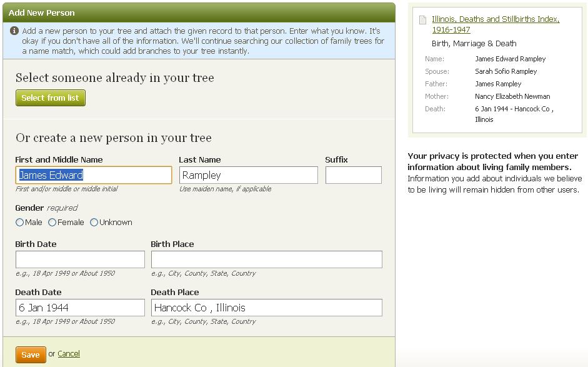Cancel adding the new person
588x367 pixels.
tap(69, 353)
